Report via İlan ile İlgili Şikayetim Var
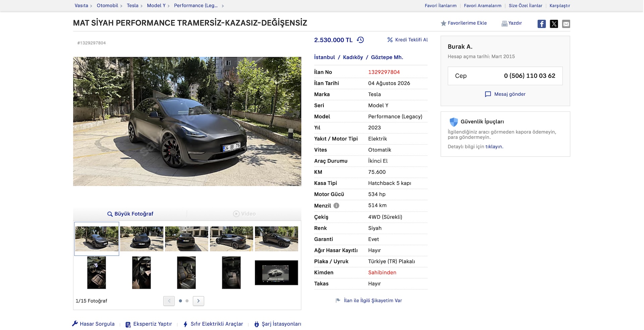644x330 pixels. (x=373, y=300)
